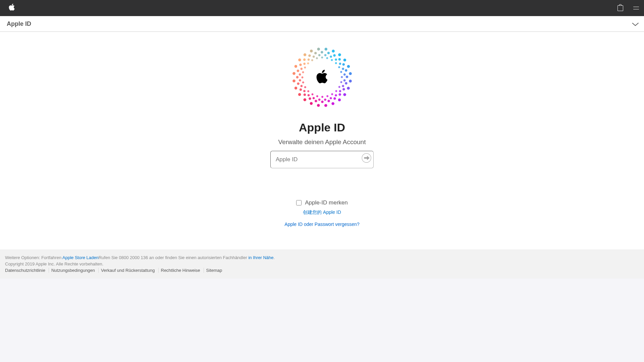Click the colorful Apple ID dotted ring logo
Viewport: 644px width, 362px height.
click(322, 77)
